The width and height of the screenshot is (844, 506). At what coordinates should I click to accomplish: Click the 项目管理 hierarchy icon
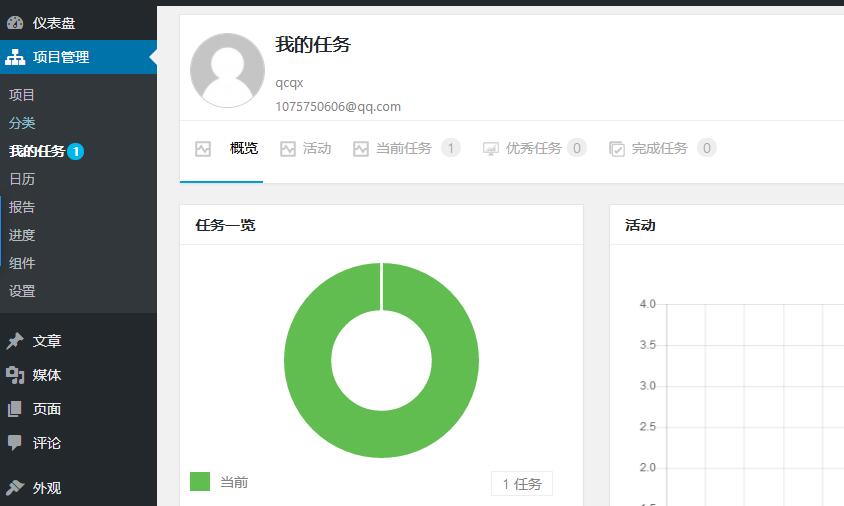pos(15,57)
